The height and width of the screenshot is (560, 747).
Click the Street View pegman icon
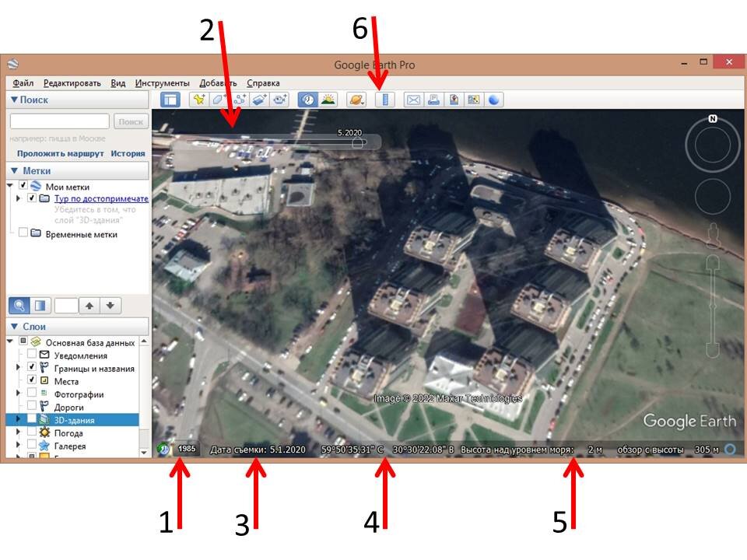coord(713,236)
